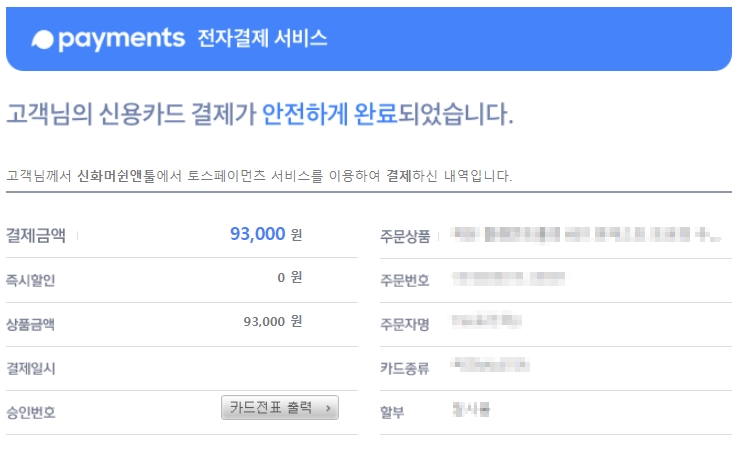Image resolution: width=746 pixels, height=461 pixels.
Task: Click the 93,000 원 payment amount in blue
Action: [266, 234]
